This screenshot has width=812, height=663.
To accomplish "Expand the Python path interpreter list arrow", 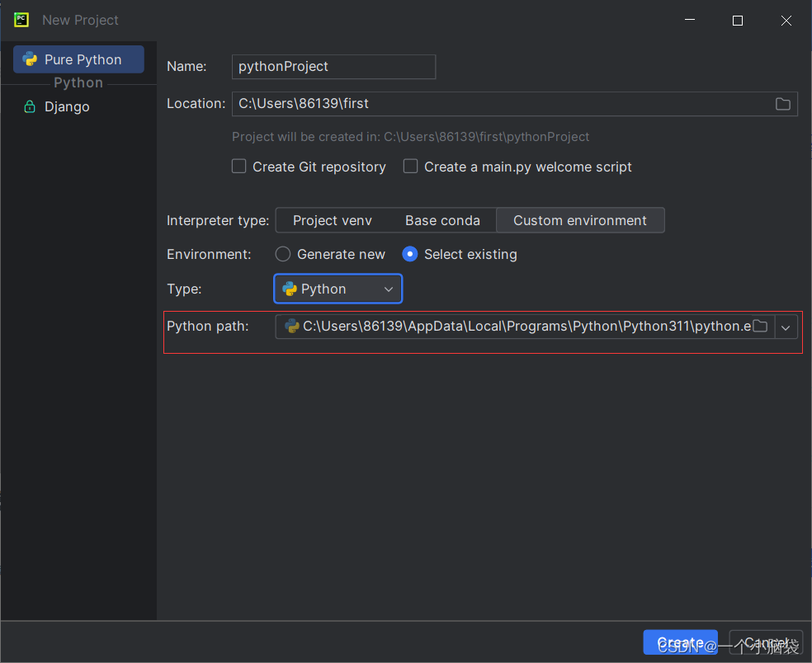I will [786, 327].
